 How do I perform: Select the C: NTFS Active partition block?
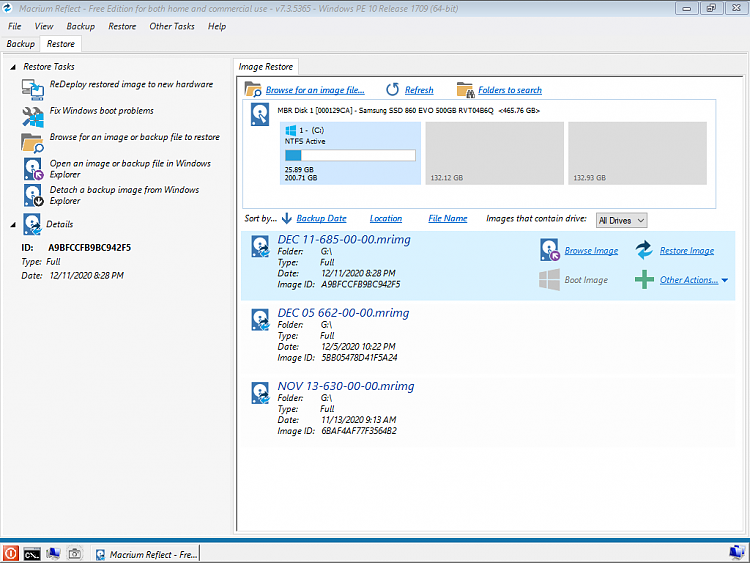pyautogui.click(x=350, y=153)
